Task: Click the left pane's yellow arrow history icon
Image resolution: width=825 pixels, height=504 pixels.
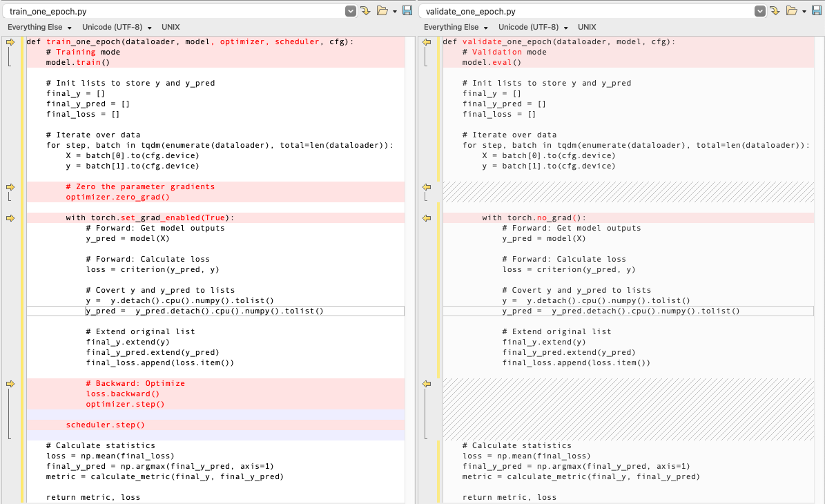Action: (365, 11)
